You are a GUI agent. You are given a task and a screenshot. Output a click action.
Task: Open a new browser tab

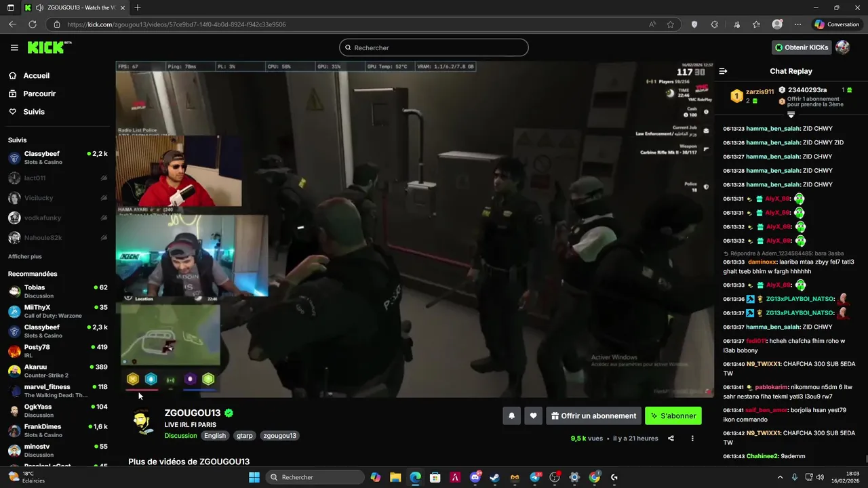138,7
